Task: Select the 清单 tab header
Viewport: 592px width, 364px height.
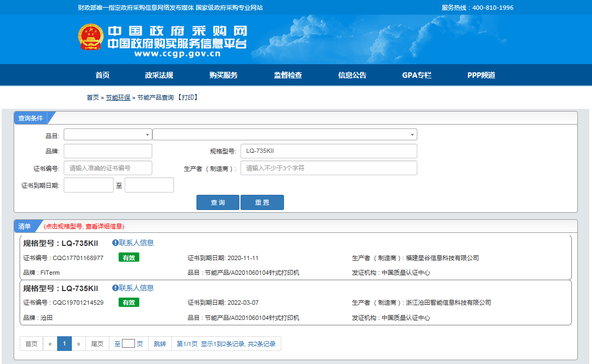Action: [x=24, y=226]
